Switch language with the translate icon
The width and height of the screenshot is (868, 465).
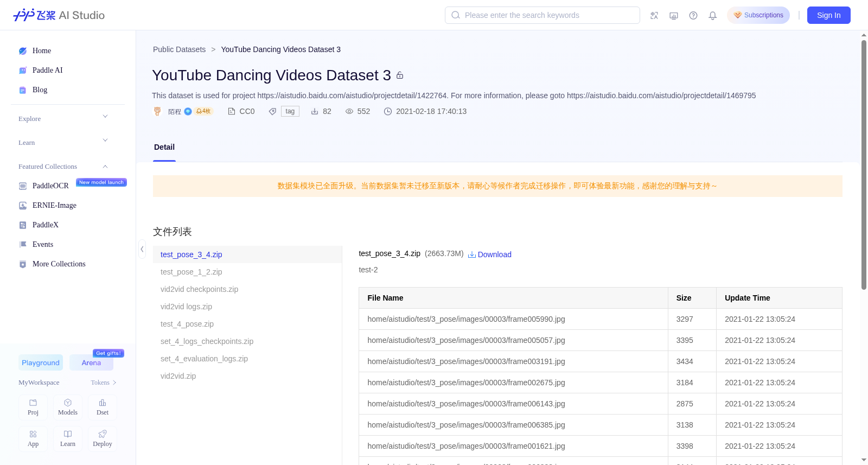(x=654, y=16)
